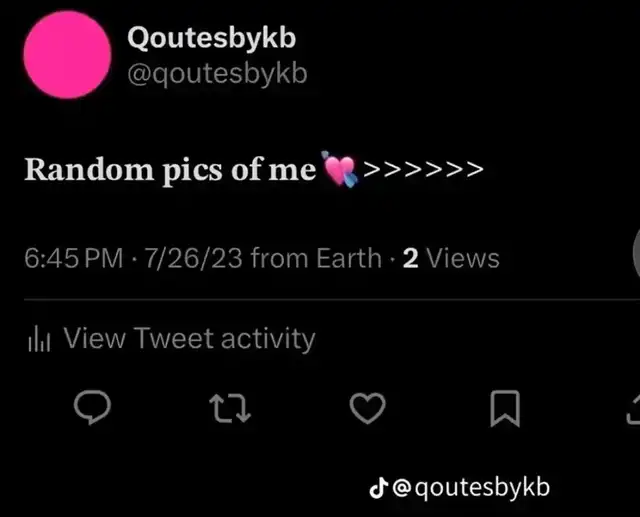Tap the heart with arrow emoji
640x517 pixels.
pos(340,169)
